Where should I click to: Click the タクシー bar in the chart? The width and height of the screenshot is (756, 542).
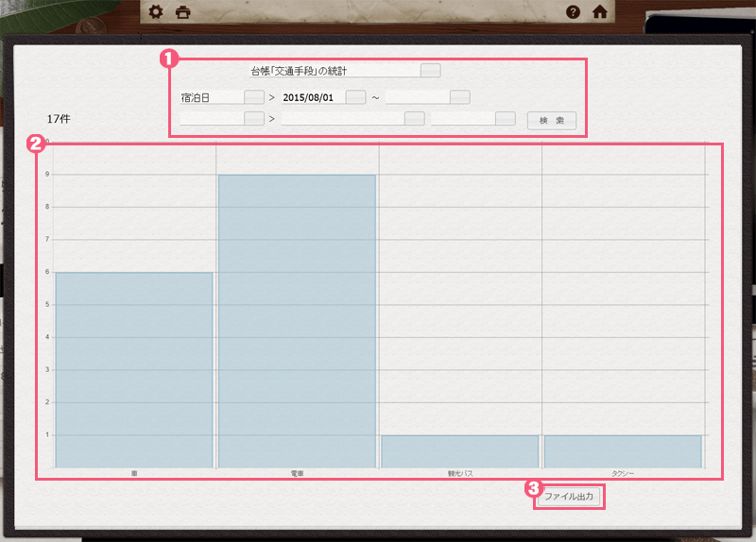(623, 451)
